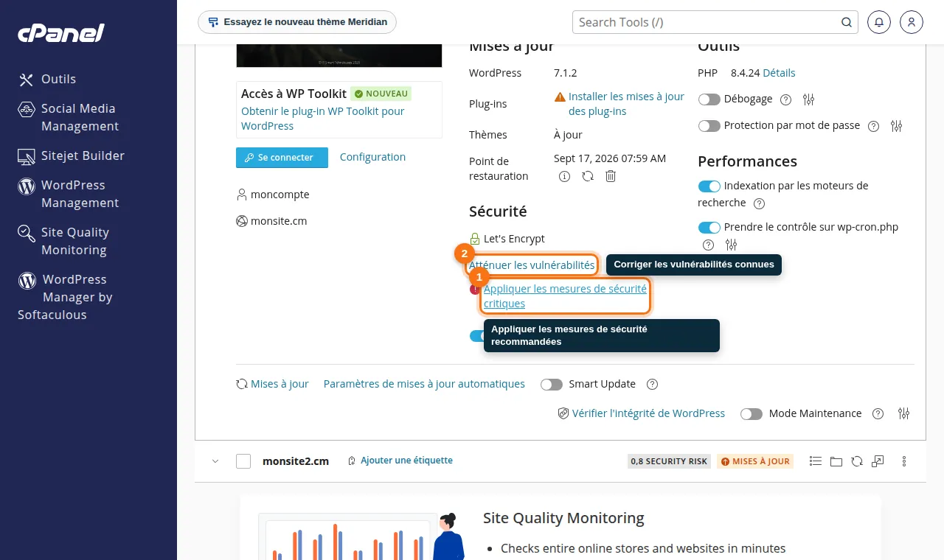The image size is (944, 560).
Task: Enable the Débogage toggle
Action: click(709, 99)
